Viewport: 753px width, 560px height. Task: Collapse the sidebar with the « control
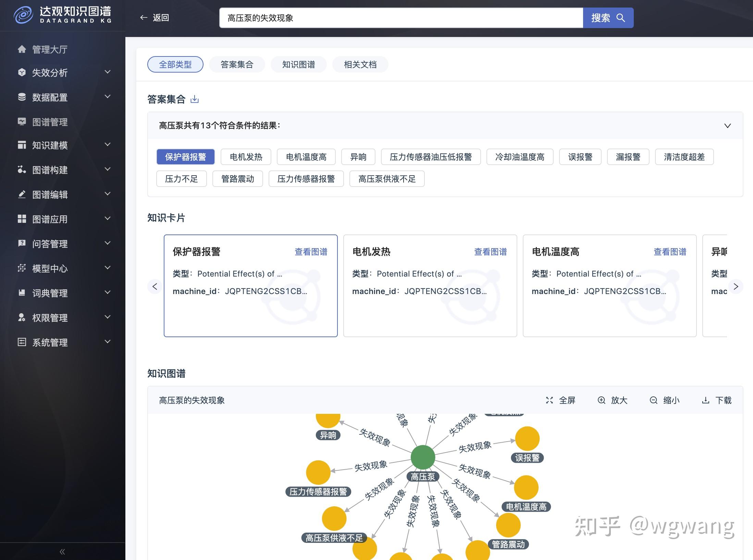[62, 551]
